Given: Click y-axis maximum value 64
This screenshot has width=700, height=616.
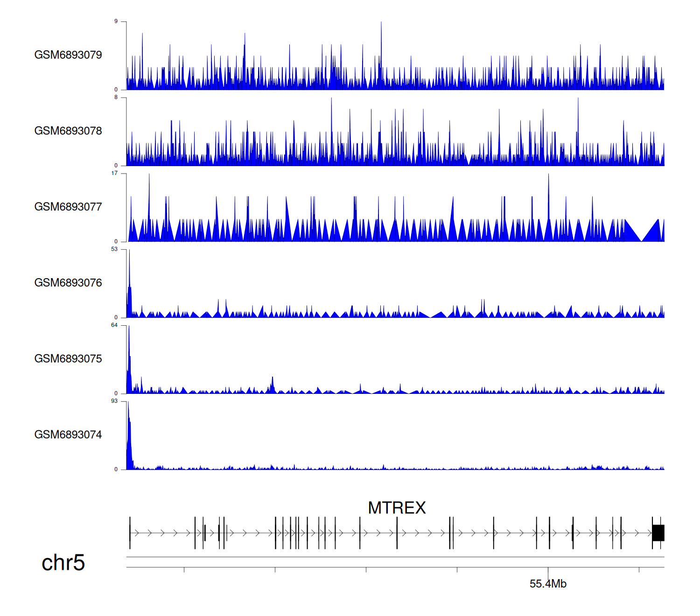Looking at the screenshot, I should [114, 325].
